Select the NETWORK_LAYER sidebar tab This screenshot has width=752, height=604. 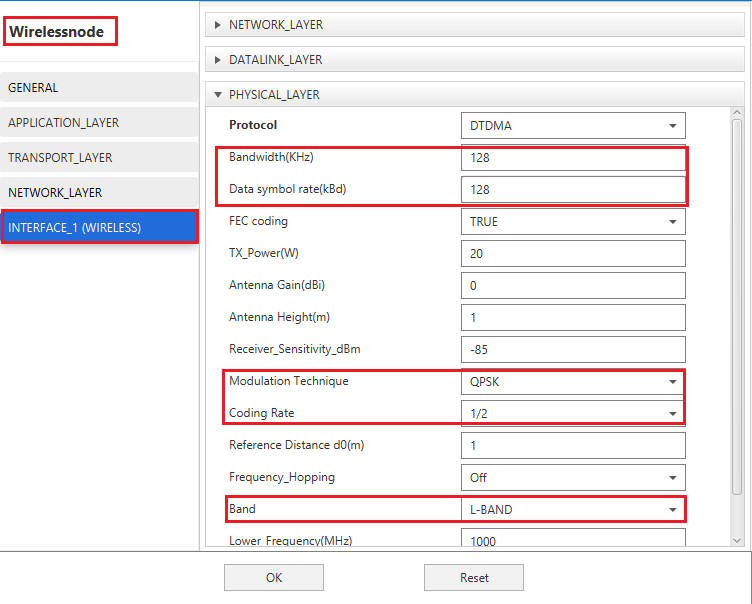(x=99, y=192)
